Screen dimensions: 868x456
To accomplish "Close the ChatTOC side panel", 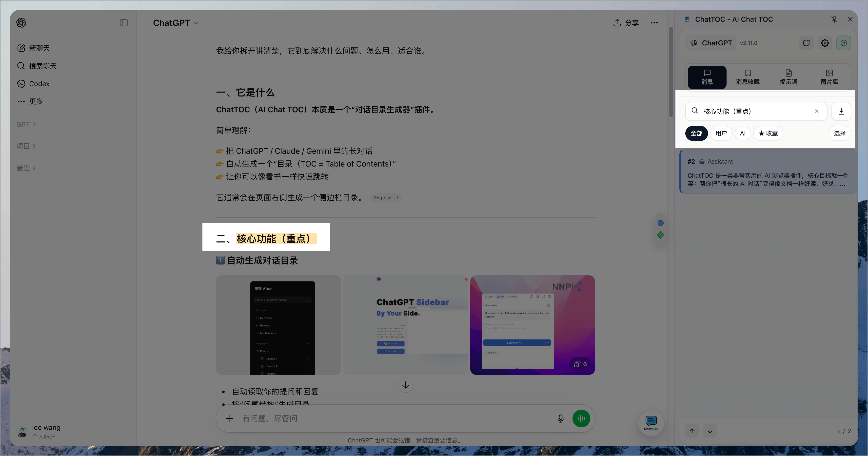I will coord(850,19).
